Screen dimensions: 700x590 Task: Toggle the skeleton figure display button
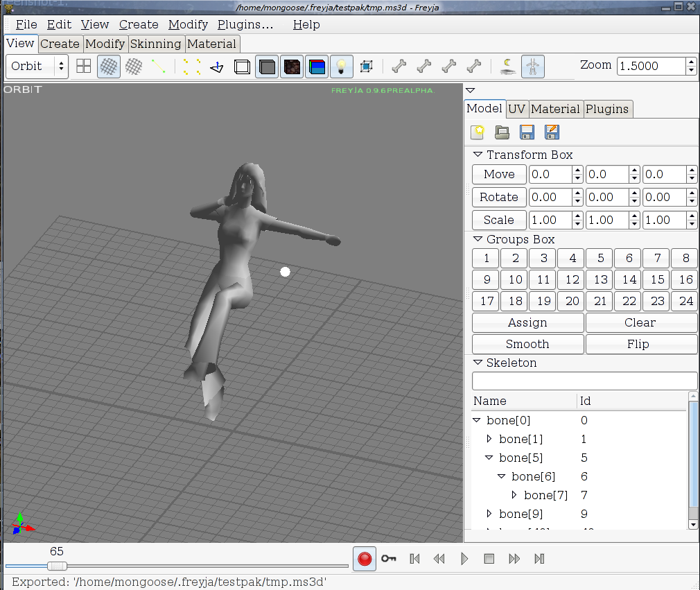pos(532,67)
